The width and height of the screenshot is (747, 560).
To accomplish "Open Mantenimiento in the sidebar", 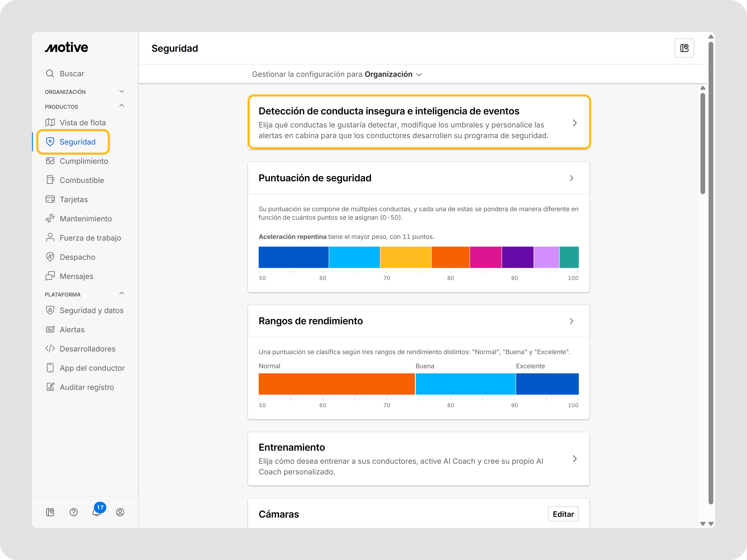I will tap(85, 219).
